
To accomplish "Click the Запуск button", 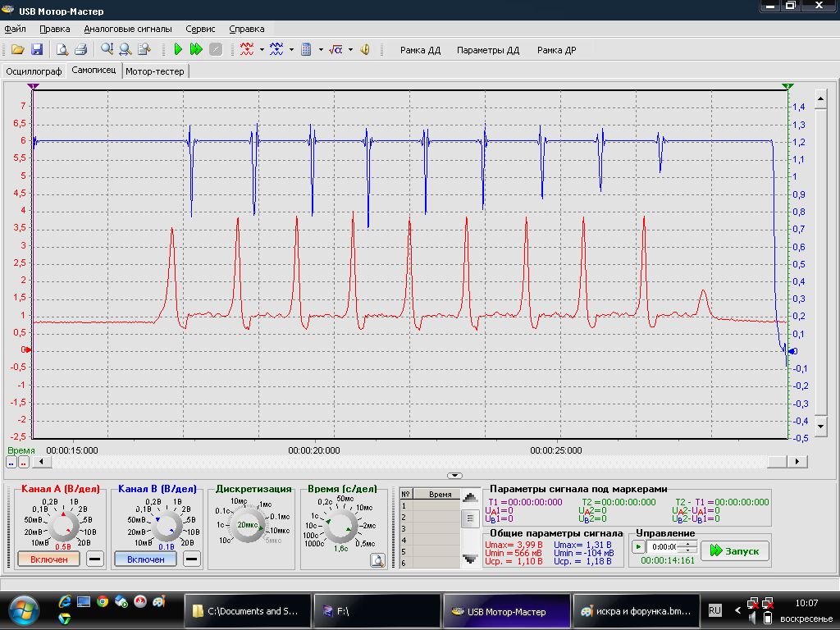I will point(736,550).
